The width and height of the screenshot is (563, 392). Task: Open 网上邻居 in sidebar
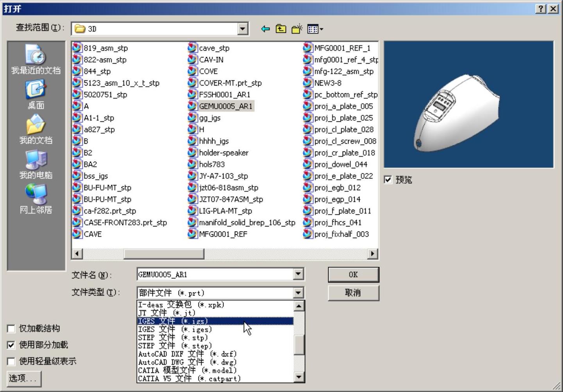click(x=36, y=199)
